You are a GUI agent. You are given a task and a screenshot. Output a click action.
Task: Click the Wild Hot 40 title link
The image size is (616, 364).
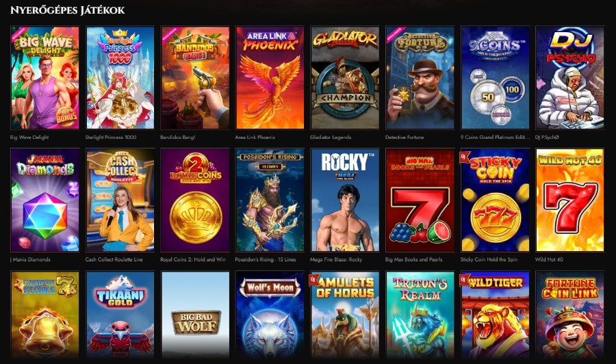[x=549, y=259]
